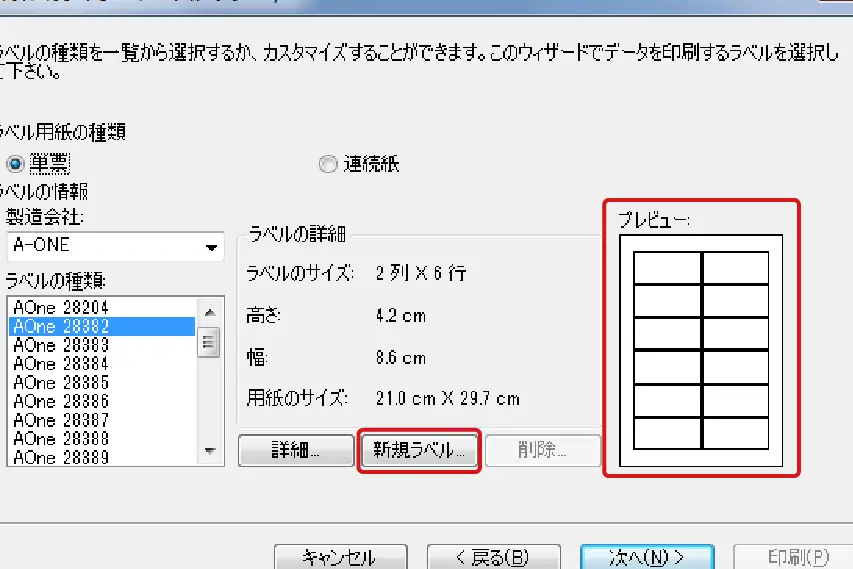
Task: Select the 連続紙 radio button
Action: pos(328,165)
